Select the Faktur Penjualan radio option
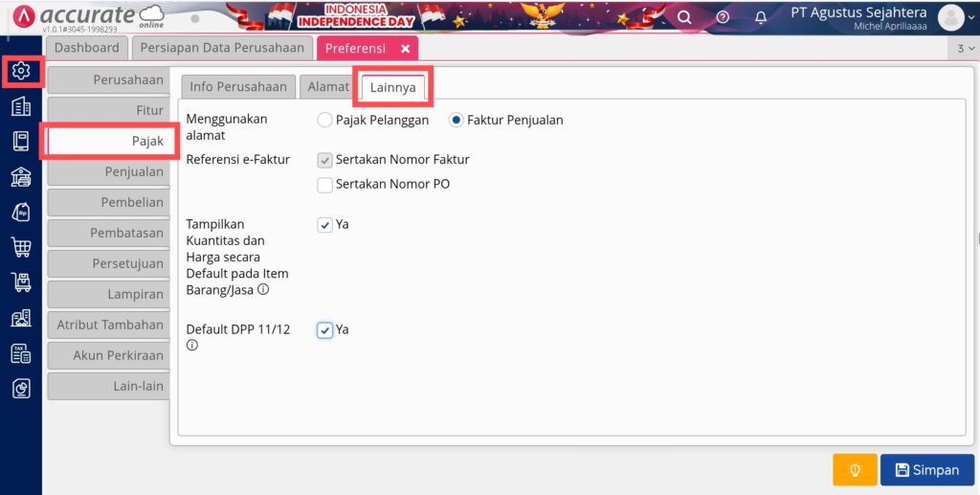 (x=457, y=121)
